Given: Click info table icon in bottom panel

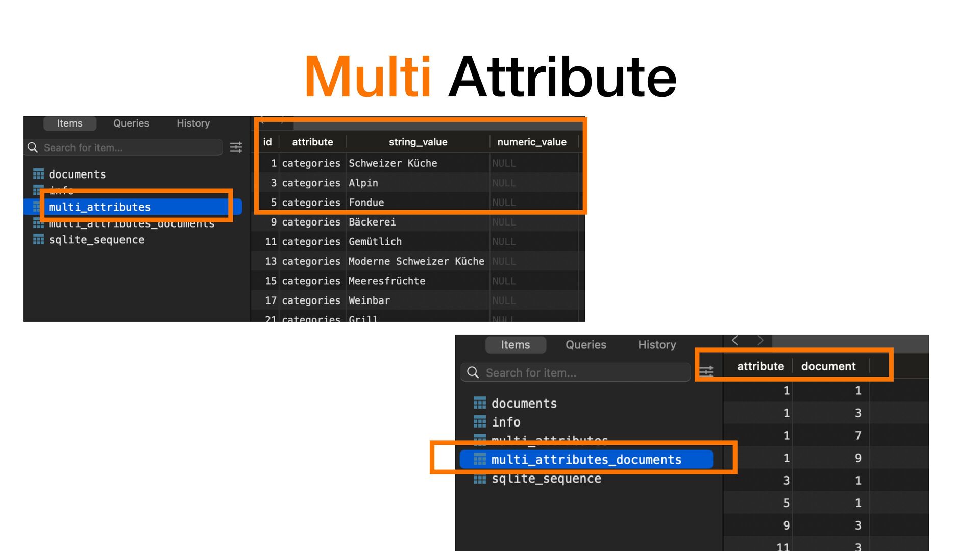Looking at the screenshot, I should pyautogui.click(x=480, y=422).
